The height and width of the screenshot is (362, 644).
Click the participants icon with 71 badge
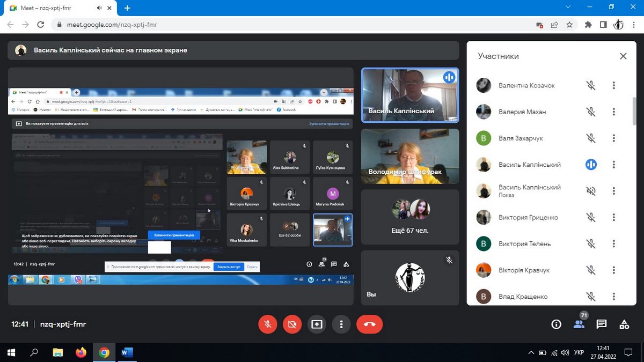tap(579, 324)
